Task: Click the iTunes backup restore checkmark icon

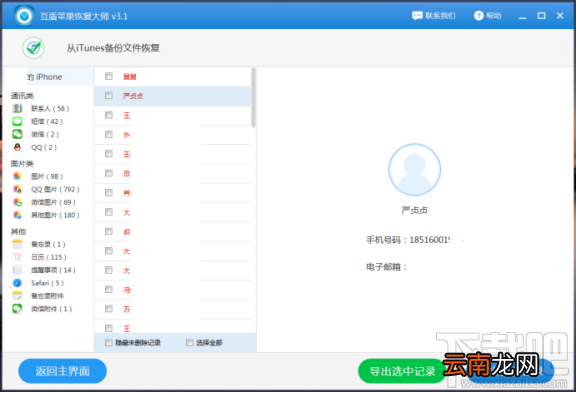Action: pyautogui.click(x=33, y=48)
